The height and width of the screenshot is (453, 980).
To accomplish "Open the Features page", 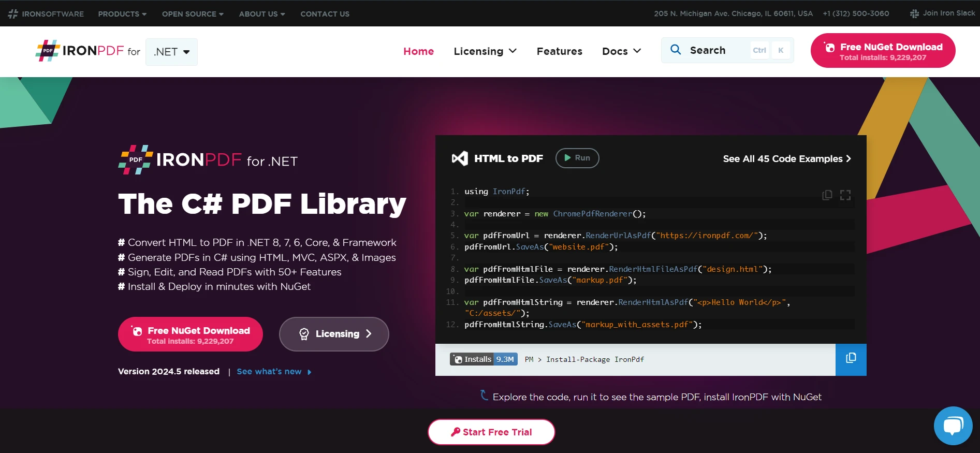I will (559, 51).
